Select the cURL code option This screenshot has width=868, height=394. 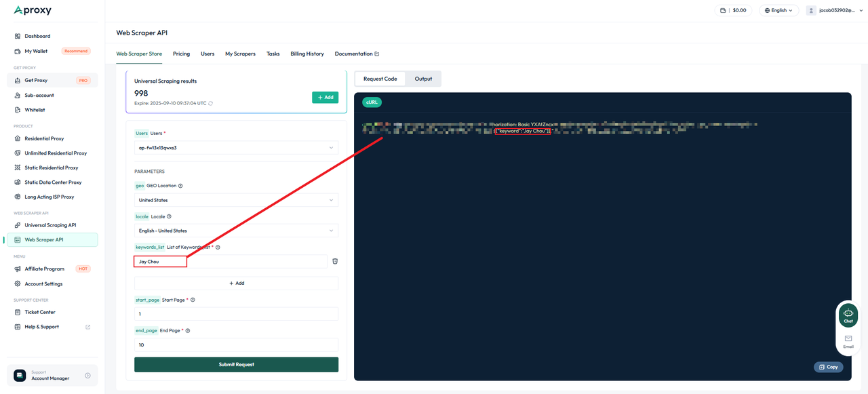coord(372,102)
